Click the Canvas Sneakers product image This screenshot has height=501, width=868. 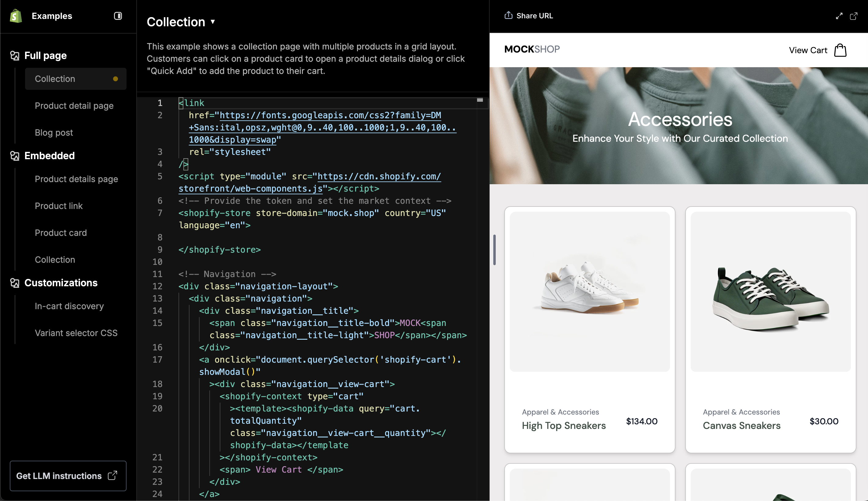pyautogui.click(x=770, y=291)
